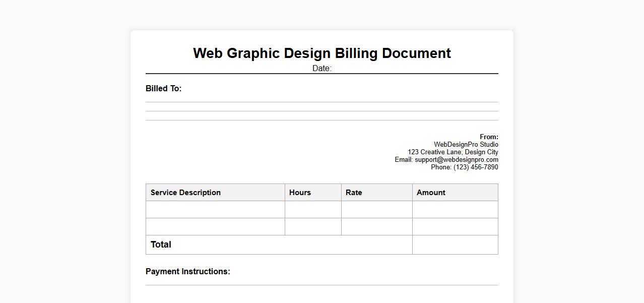Click the Service Description column header
Image resolution: width=644 pixels, height=303 pixels.
[185, 193]
